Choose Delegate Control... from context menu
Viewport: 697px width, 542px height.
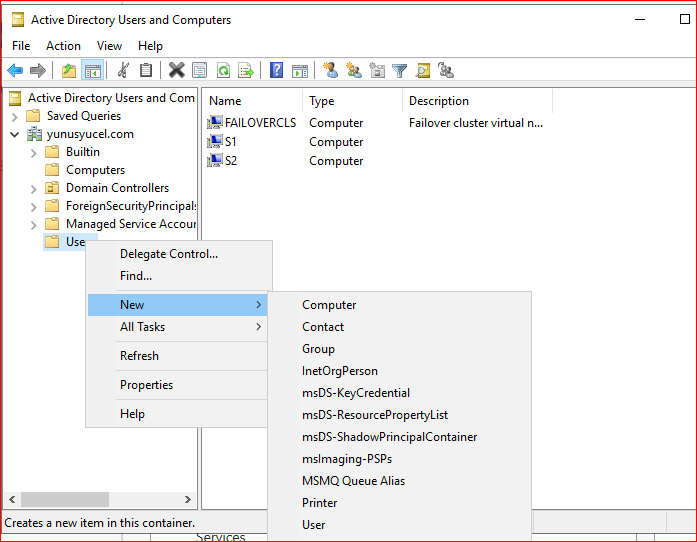[178, 254]
